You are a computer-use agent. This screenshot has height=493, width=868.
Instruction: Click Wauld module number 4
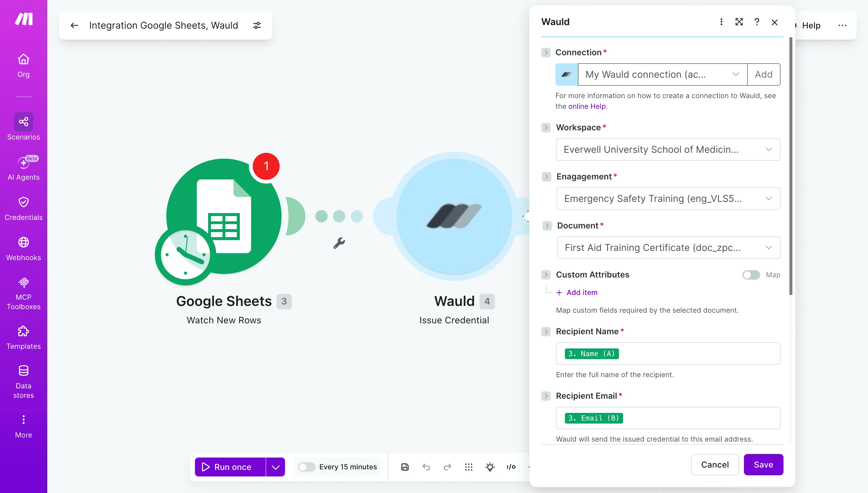click(x=487, y=301)
